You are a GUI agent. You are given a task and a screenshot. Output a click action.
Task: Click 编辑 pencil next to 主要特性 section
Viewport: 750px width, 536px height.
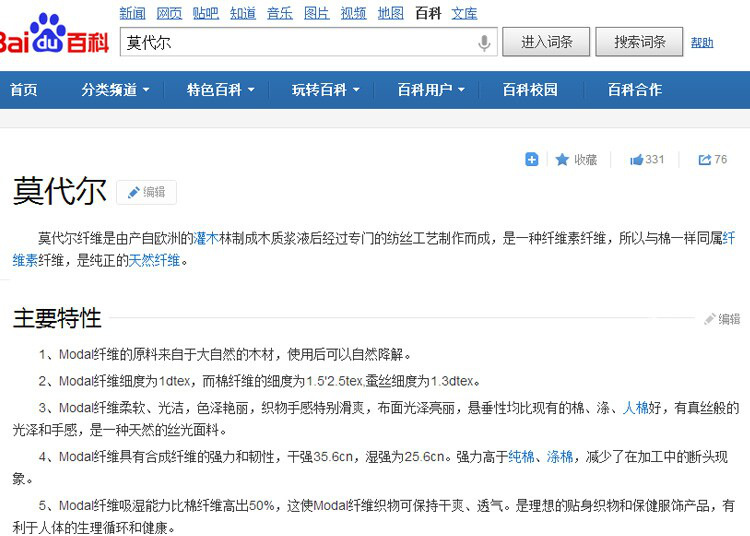(722, 319)
